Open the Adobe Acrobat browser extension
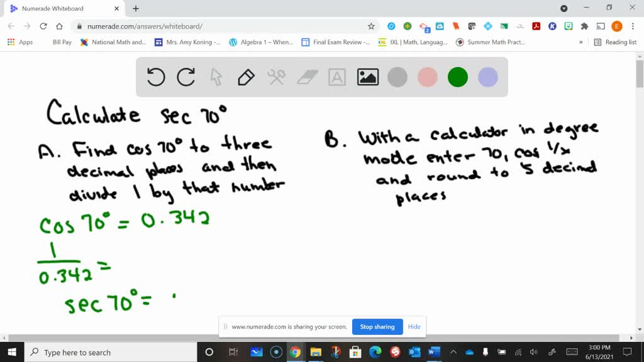Image resolution: width=644 pixels, height=362 pixels. (535, 27)
